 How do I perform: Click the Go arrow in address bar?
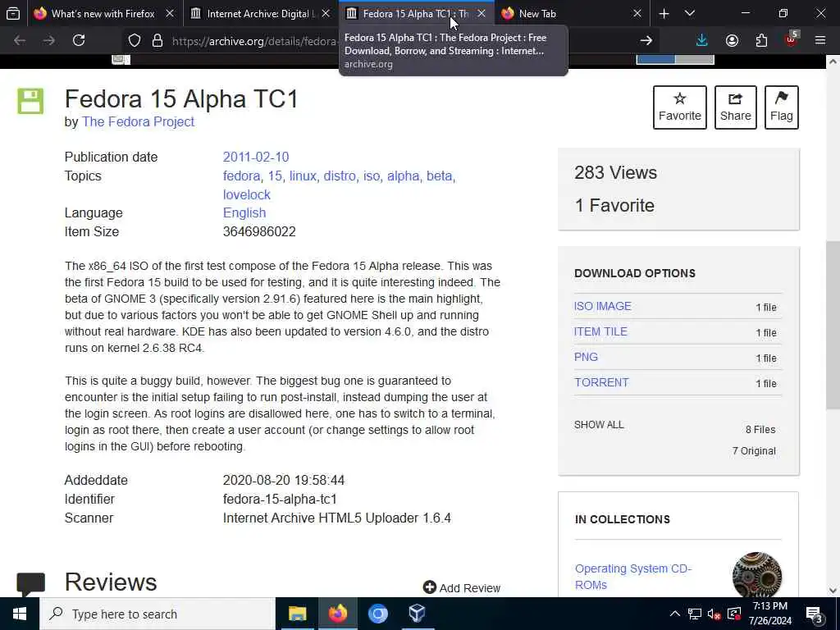coord(646,40)
